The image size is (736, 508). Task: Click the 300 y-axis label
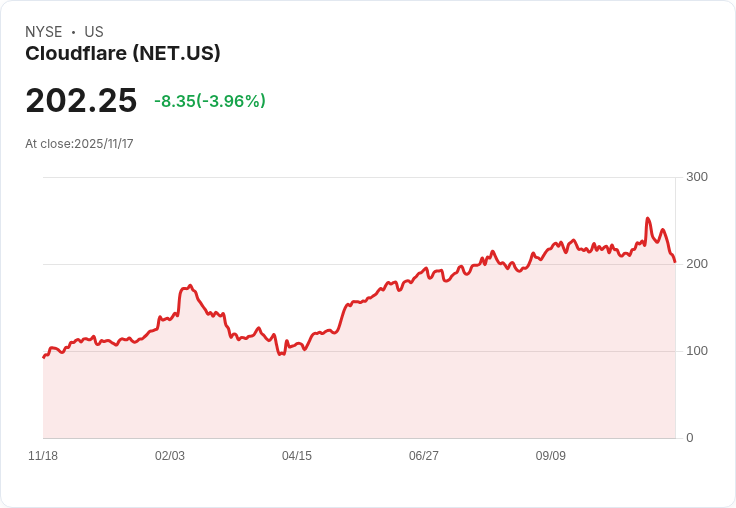click(697, 177)
